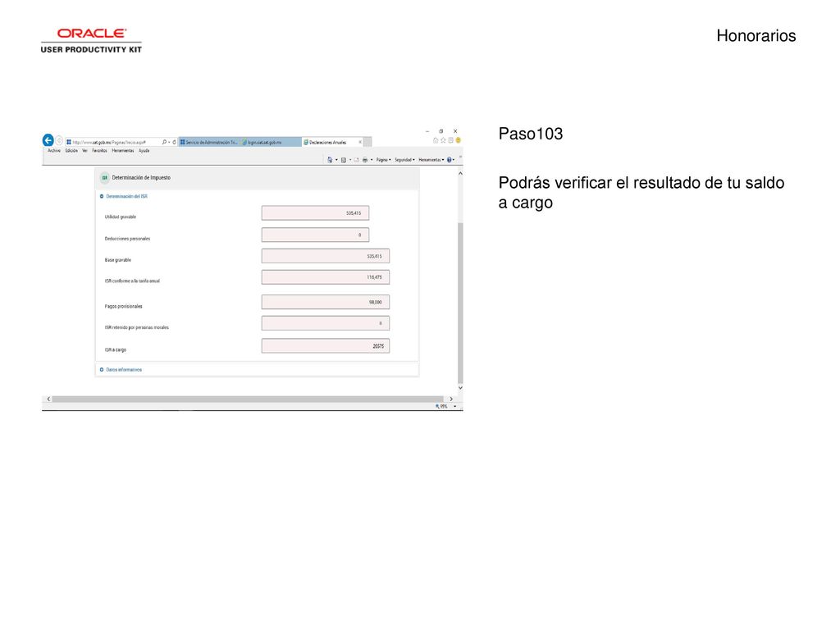Open the Edición menu
Image resolution: width=840 pixels, height=630 pixels.
[x=71, y=151]
